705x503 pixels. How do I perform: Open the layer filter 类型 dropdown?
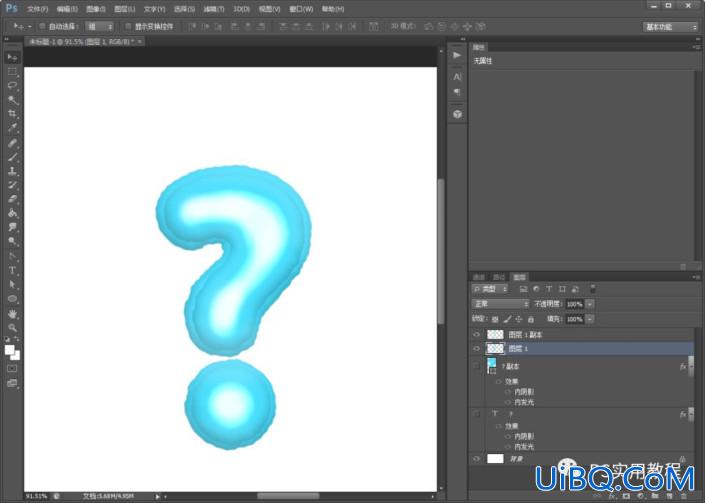[x=490, y=289]
